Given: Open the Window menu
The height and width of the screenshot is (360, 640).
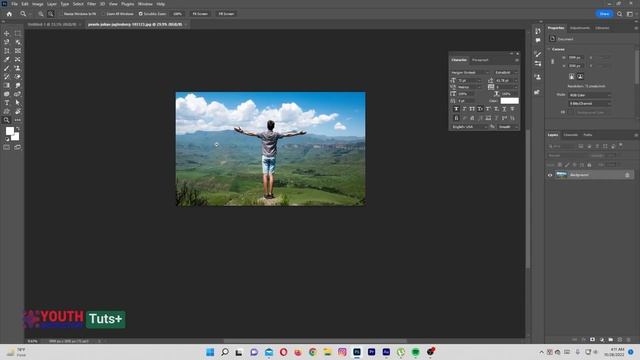Looking at the screenshot, I should [x=145, y=4].
